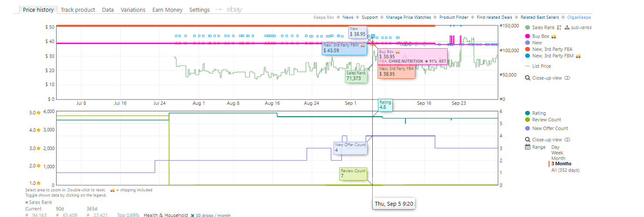Switch on upper chart Close-up view toggle
This screenshot has height=217, width=644.
tap(567, 78)
